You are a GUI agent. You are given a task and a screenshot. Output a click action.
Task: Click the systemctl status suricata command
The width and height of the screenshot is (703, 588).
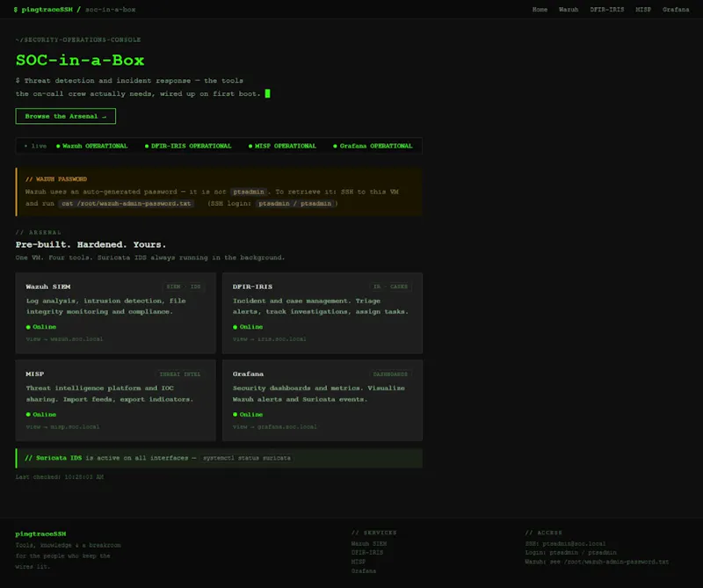click(247, 458)
